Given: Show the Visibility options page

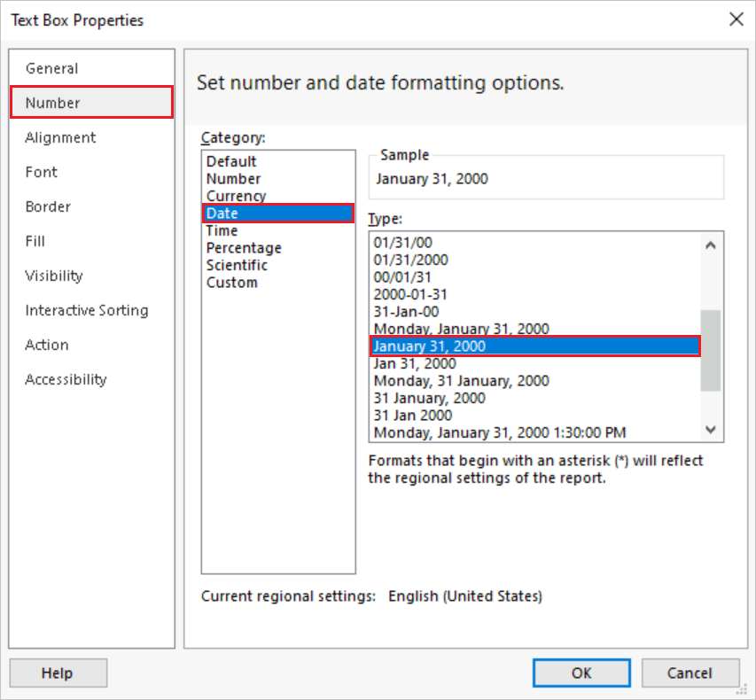Looking at the screenshot, I should 53,276.
